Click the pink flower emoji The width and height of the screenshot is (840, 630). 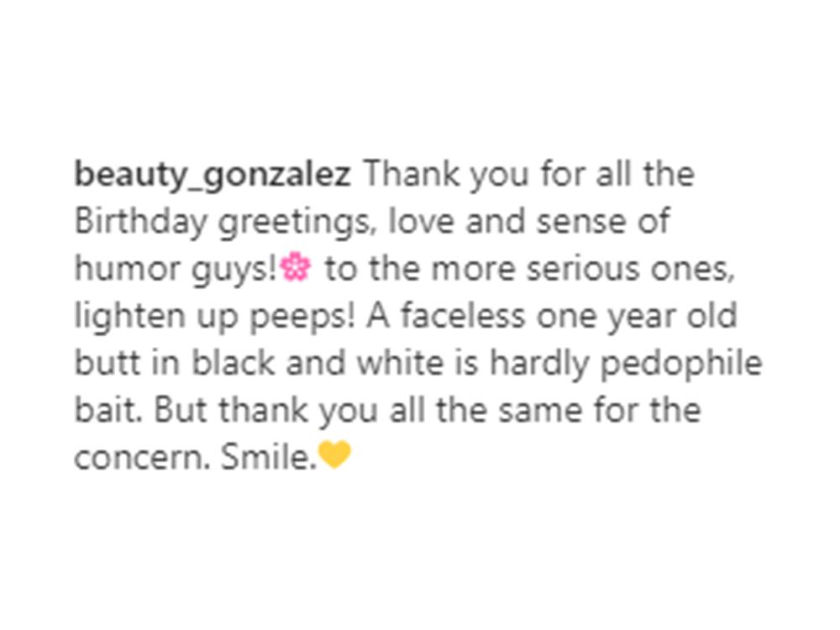[x=295, y=269]
